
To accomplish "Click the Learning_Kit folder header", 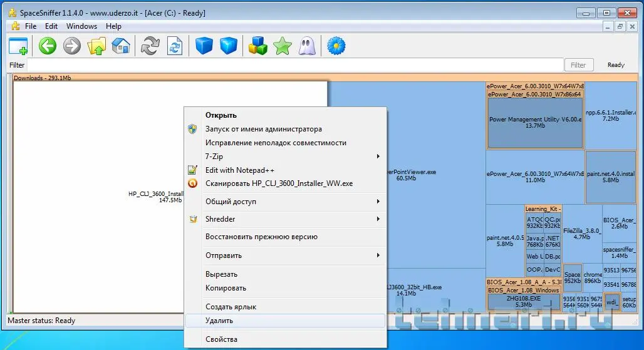I will coord(543,209).
